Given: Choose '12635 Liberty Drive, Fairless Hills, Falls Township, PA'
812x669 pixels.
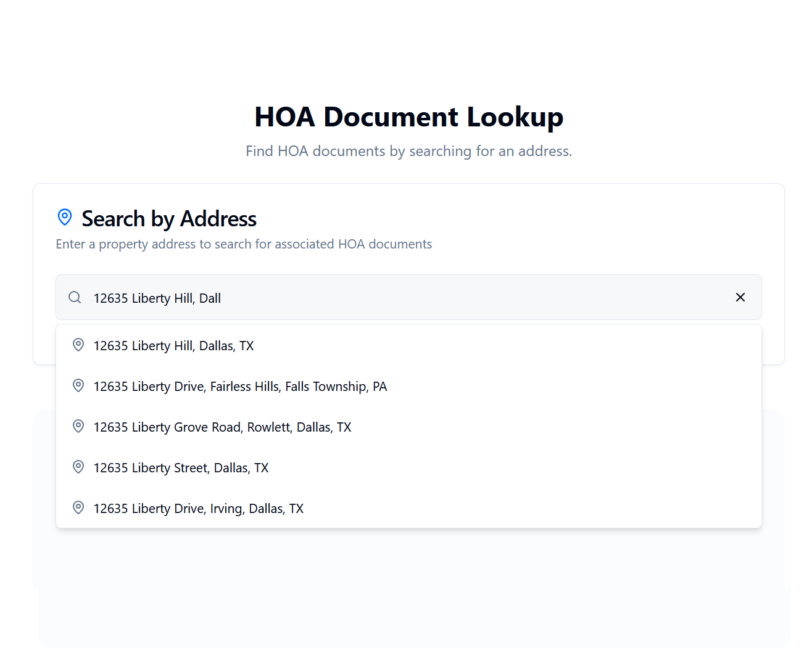Looking at the screenshot, I should [408, 386].
